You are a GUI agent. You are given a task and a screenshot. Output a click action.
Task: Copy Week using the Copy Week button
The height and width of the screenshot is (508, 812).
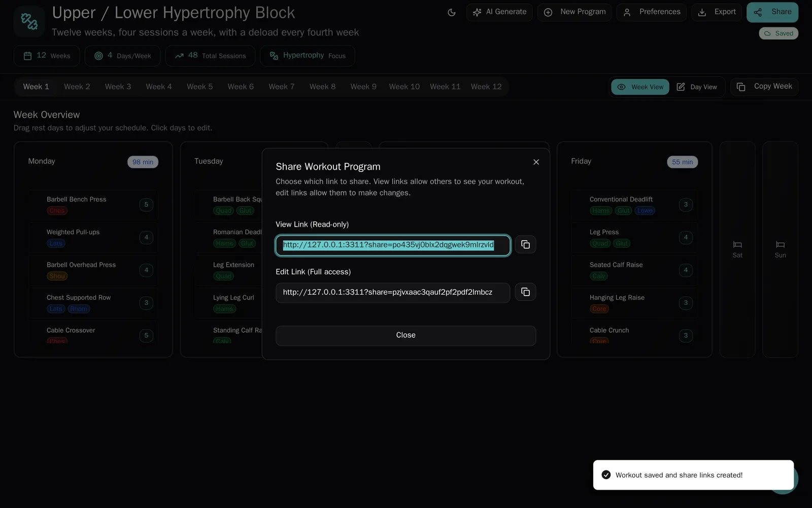point(764,87)
